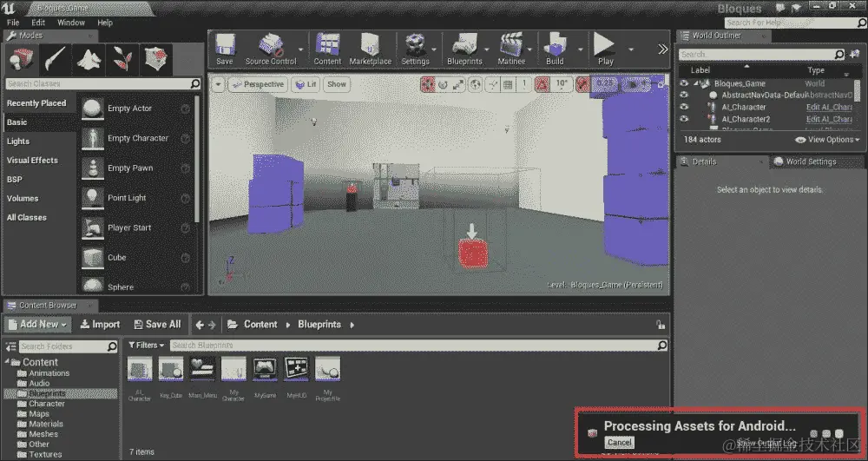
Task: Open the Help menu
Action: click(x=105, y=23)
